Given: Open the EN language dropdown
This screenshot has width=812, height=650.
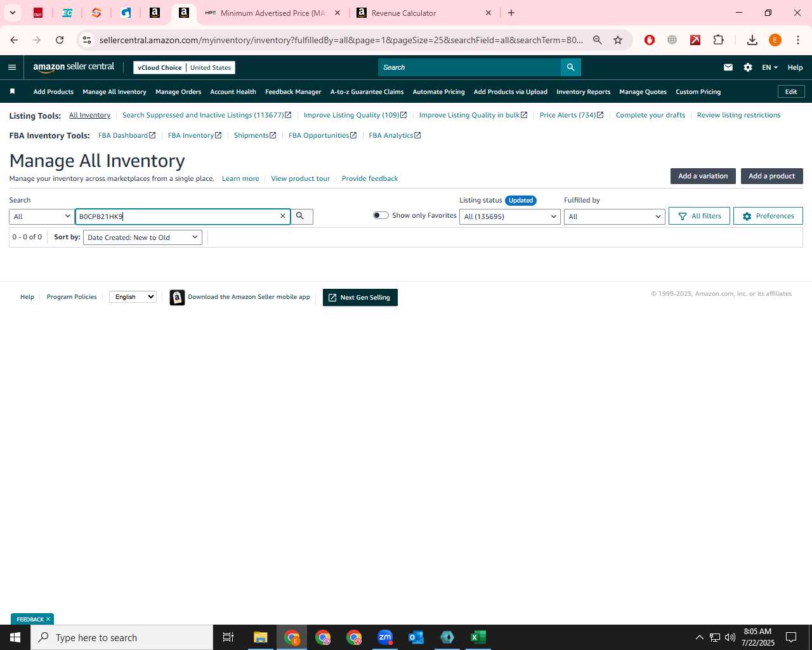Looking at the screenshot, I should coord(769,67).
